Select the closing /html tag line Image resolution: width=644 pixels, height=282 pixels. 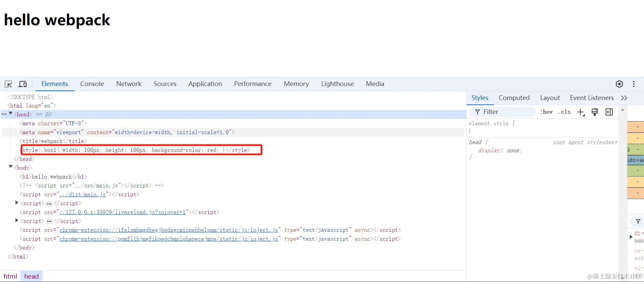[x=18, y=257]
